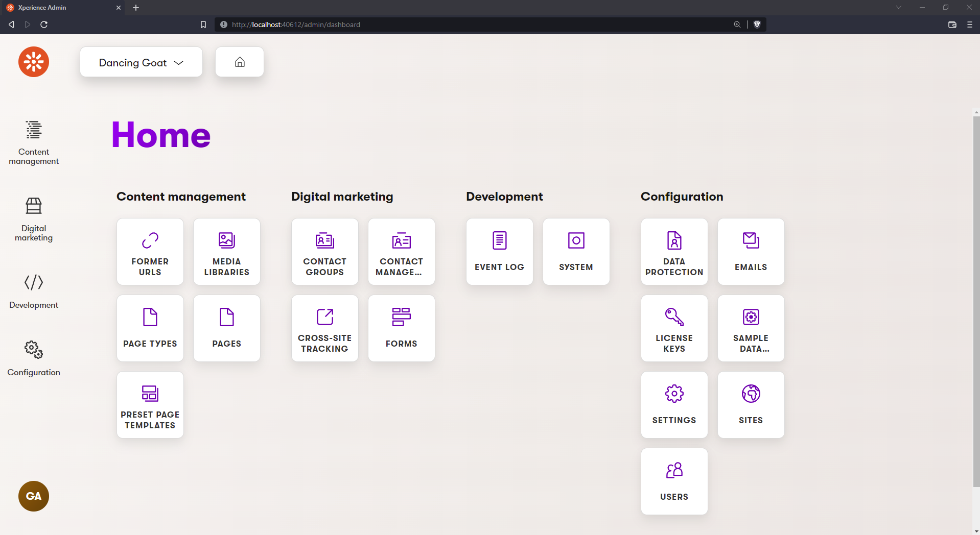Open a new browser tab

136,8
